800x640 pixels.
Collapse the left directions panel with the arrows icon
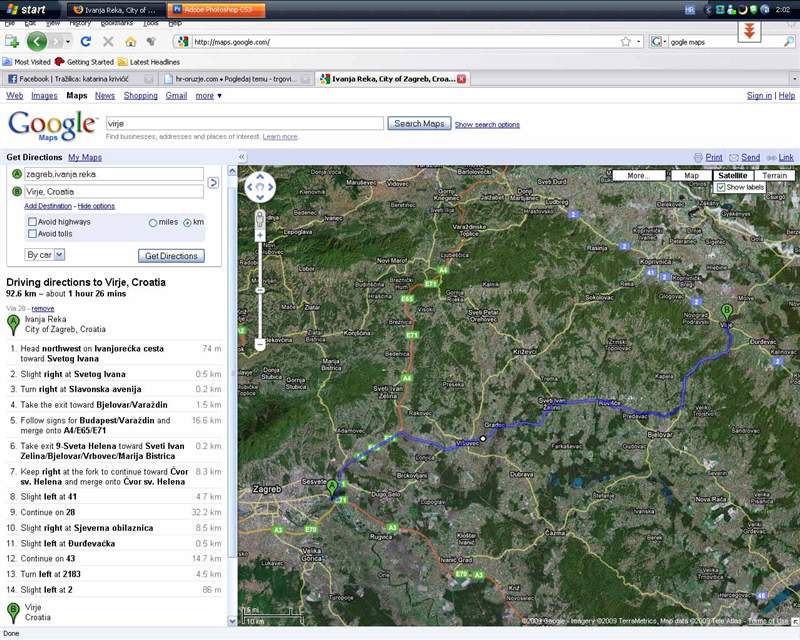pos(242,158)
